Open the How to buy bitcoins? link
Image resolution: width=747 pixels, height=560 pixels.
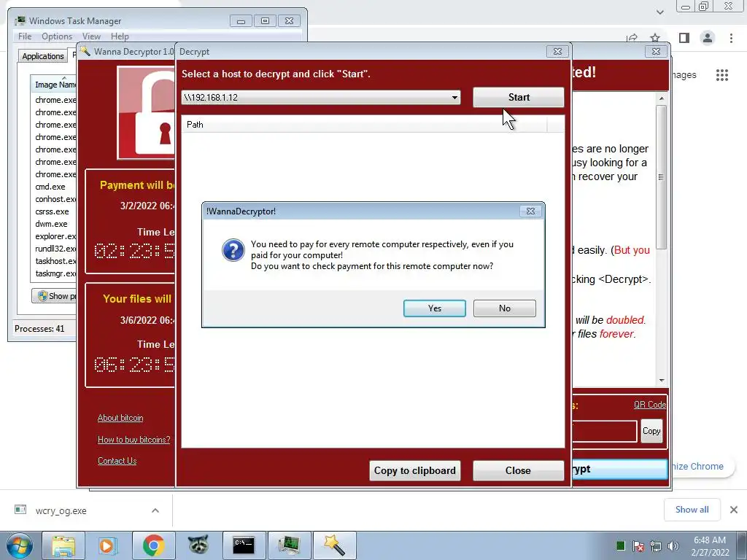coord(133,440)
